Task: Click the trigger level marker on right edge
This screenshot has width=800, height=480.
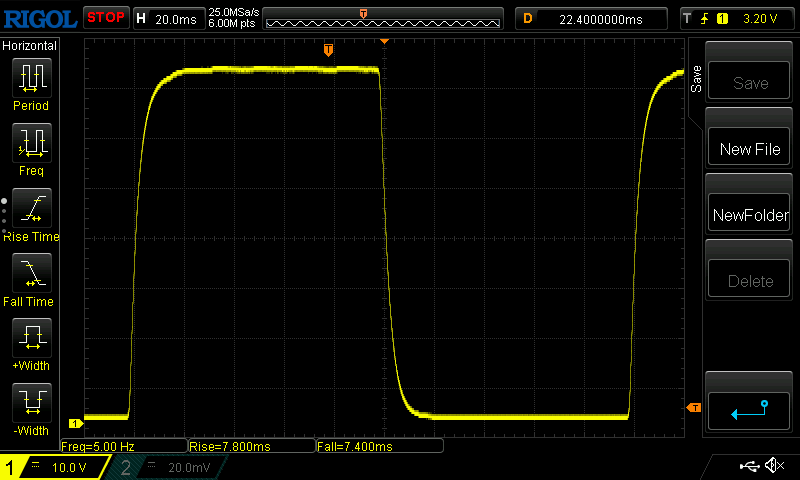Action: (694, 408)
